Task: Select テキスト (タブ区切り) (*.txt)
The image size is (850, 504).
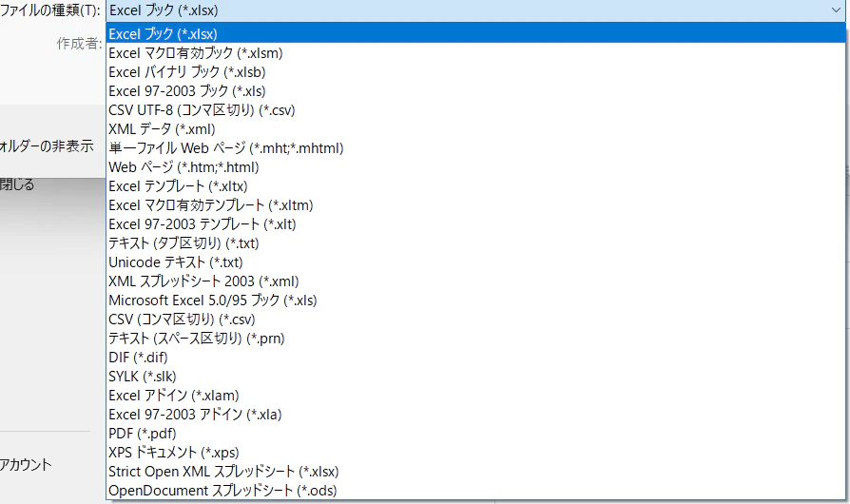Action: [x=475, y=243]
